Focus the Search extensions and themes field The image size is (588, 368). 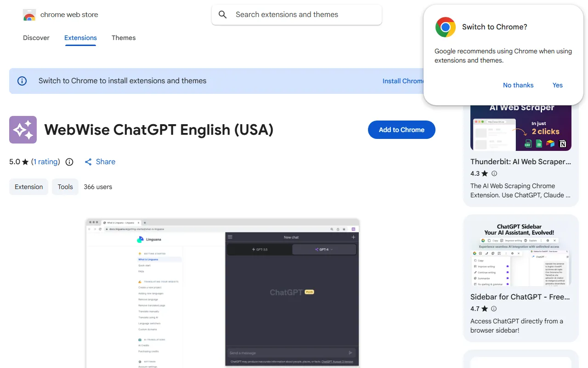pos(303,15)
